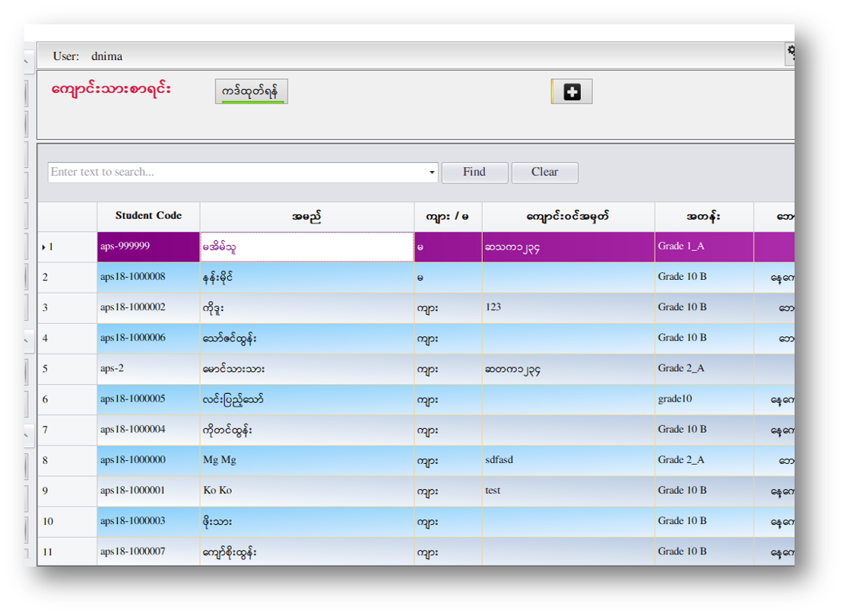Click the အတန်း column header
This screenshot has width=844, height=616.
[x=703, y=217]
